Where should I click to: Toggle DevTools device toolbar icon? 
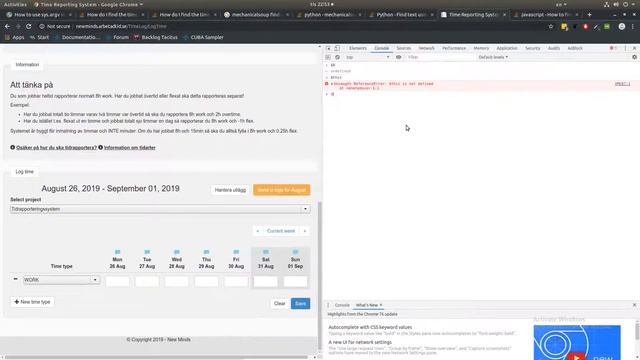(x=337, y=48)
